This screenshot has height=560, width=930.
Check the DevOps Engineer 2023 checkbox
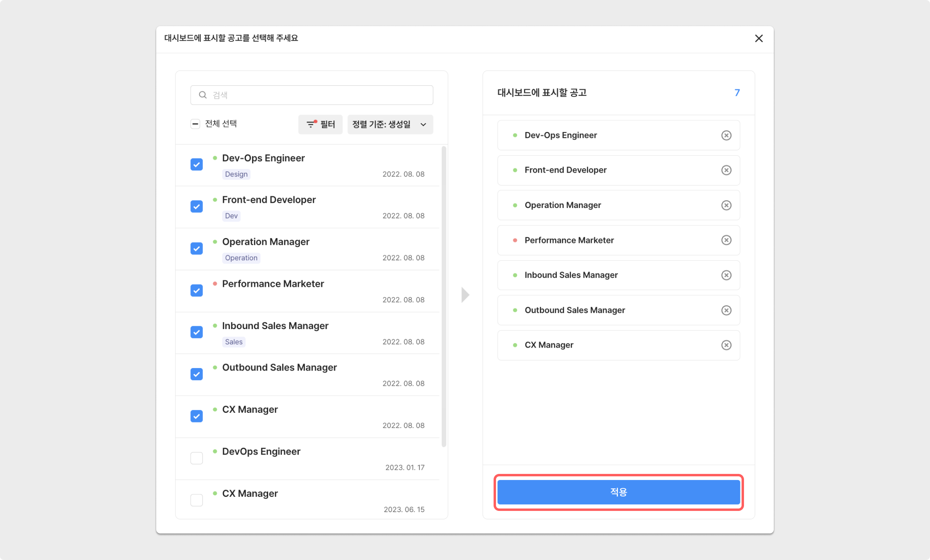tap(196, 458)
